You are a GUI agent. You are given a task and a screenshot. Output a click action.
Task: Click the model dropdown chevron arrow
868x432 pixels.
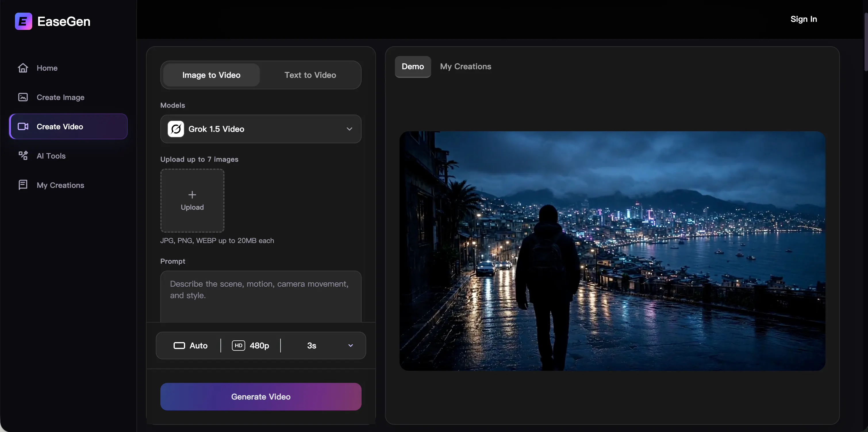pyautogui.click(x=349, y=129)
